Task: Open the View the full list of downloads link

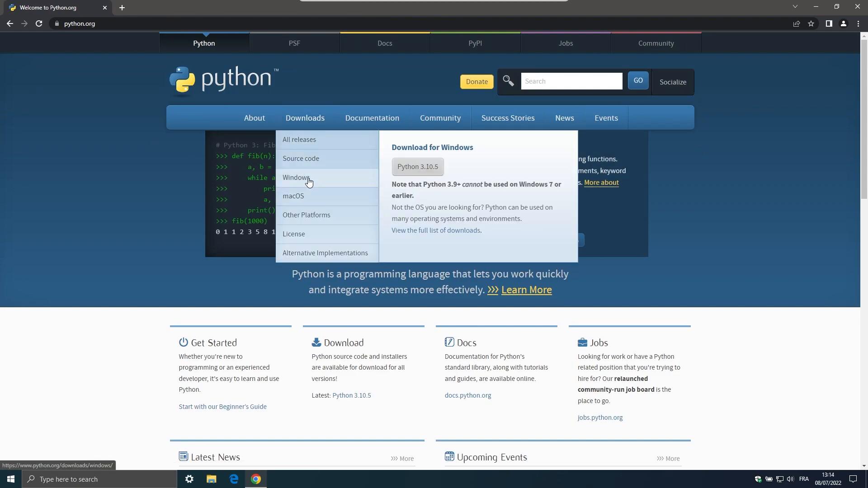Action: coord(436,230)
